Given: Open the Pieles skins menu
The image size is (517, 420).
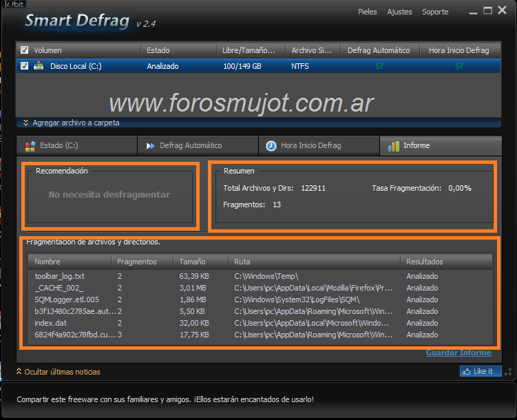Looking at the screenshot, I should pos(368,12).
